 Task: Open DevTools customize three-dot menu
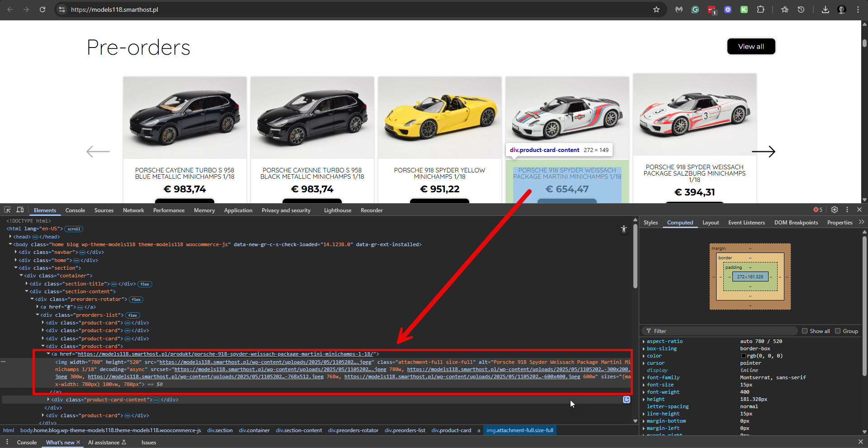847,210
